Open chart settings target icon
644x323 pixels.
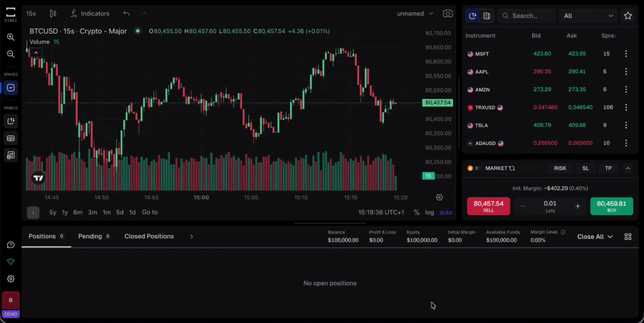click(x=439, y=197)
